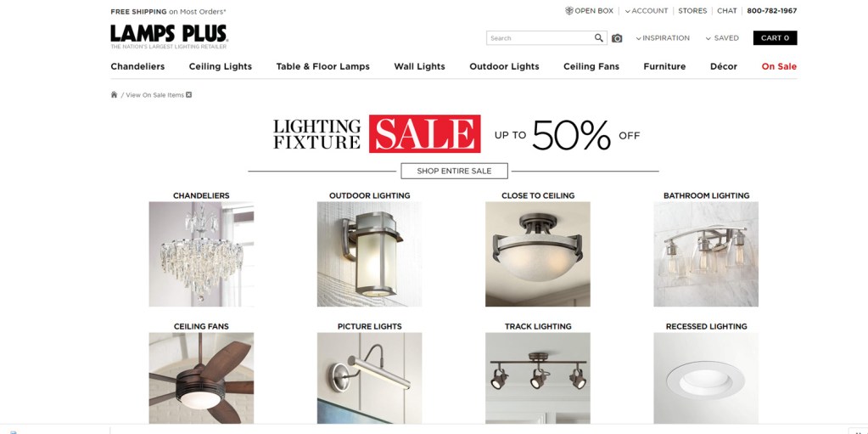Screen dimensions: 868x434
Task: Click the camera visual search icon
Action: click(617, 38)
